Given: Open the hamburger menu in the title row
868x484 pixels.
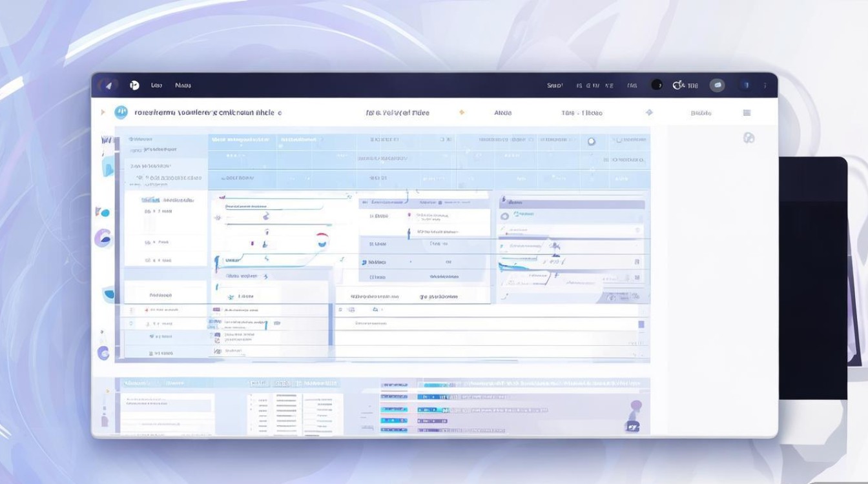Looking at the screenshot, I should [x=747, y=112].
